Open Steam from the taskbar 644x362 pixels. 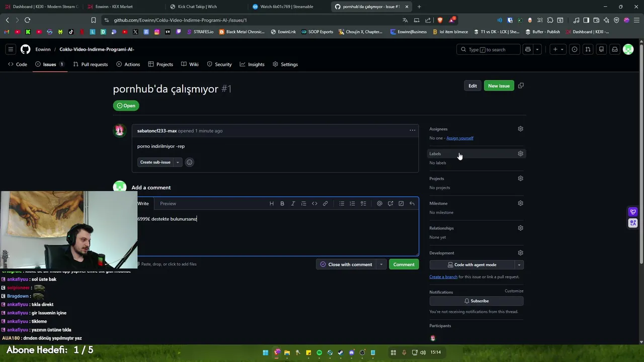coord(341,352)
